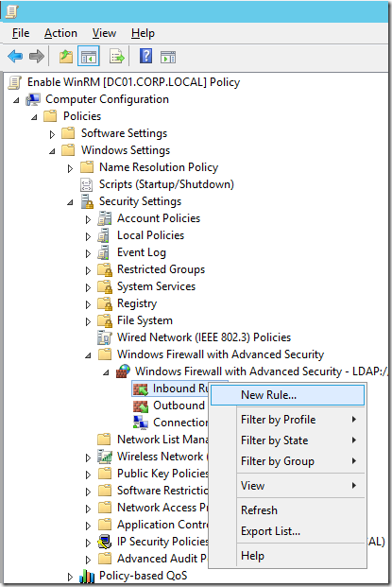This screenshot has width=392, height=587.
Task: Select Wired Network (IEEE 802.3) Policies
Action: tap(204, 337)
